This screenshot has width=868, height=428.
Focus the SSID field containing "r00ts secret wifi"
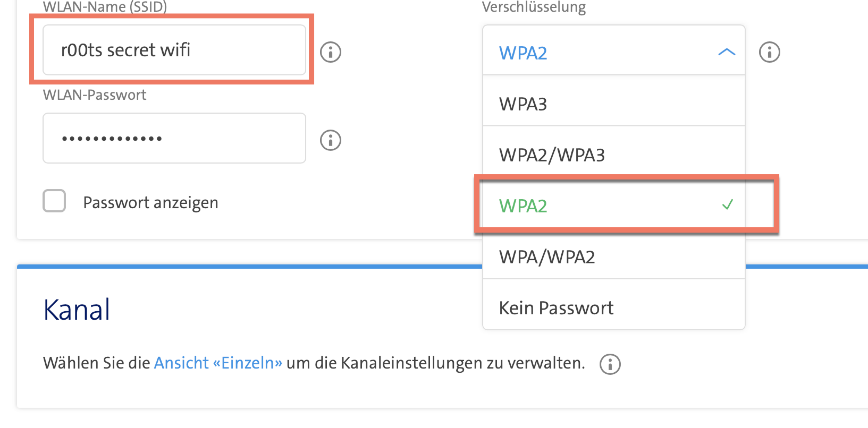pyautogui.click(x=174, y=50)
